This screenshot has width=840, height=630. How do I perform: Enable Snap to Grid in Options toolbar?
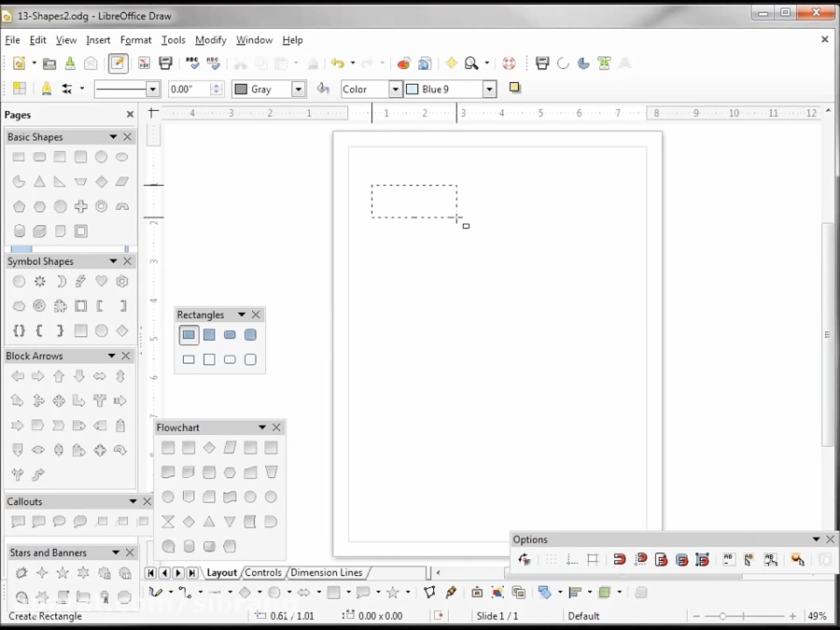pos(618,559)
